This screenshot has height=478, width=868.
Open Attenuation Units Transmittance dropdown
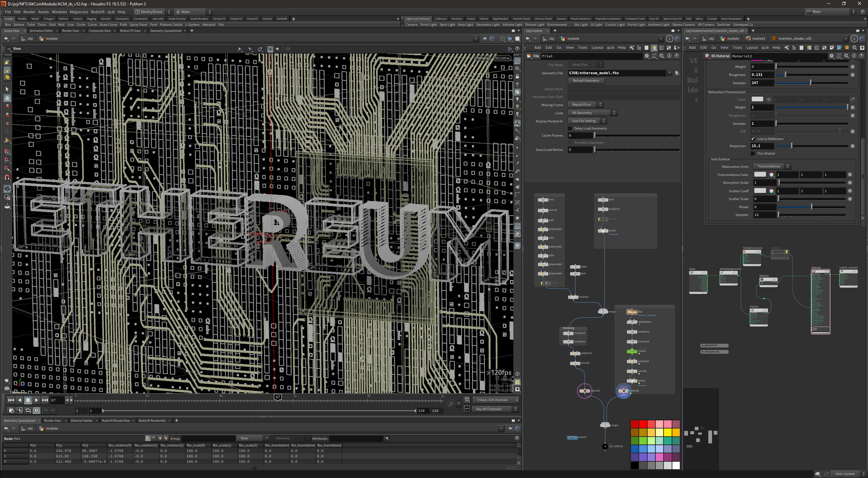click(772, 166)
